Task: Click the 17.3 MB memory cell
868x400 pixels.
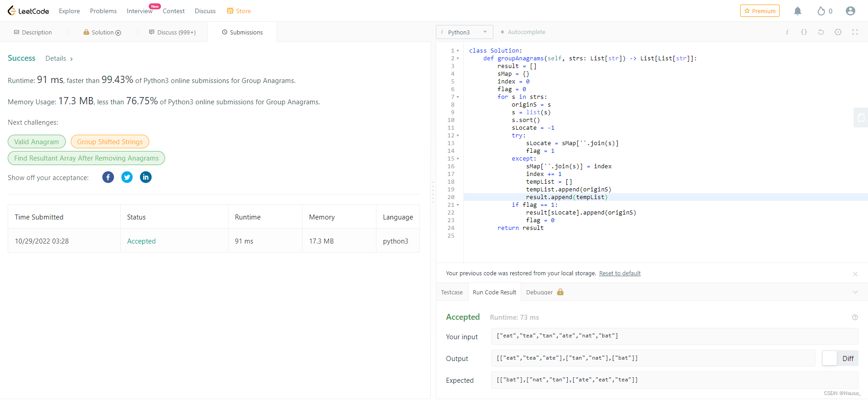Action: click(339, 241)
